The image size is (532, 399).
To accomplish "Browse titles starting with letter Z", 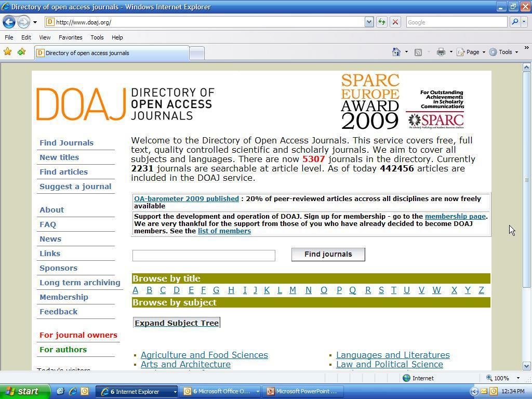I will (481, 290).
